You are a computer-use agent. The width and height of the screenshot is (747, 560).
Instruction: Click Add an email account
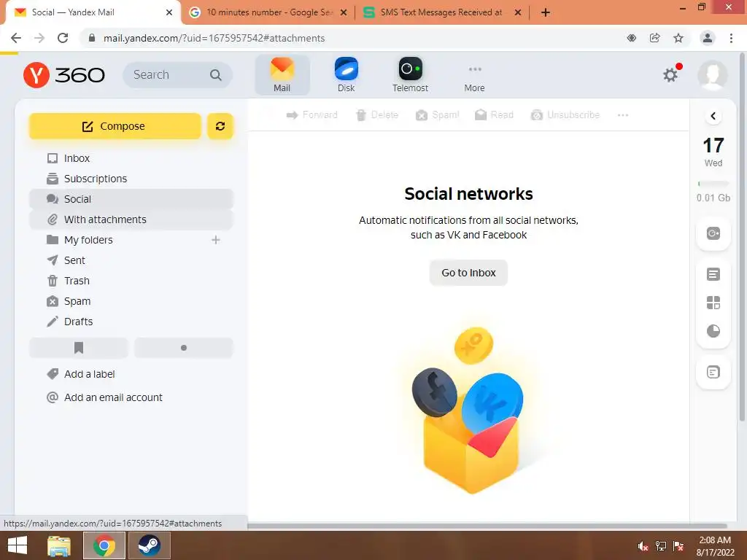pyautogui.click(x=105, y=397)
